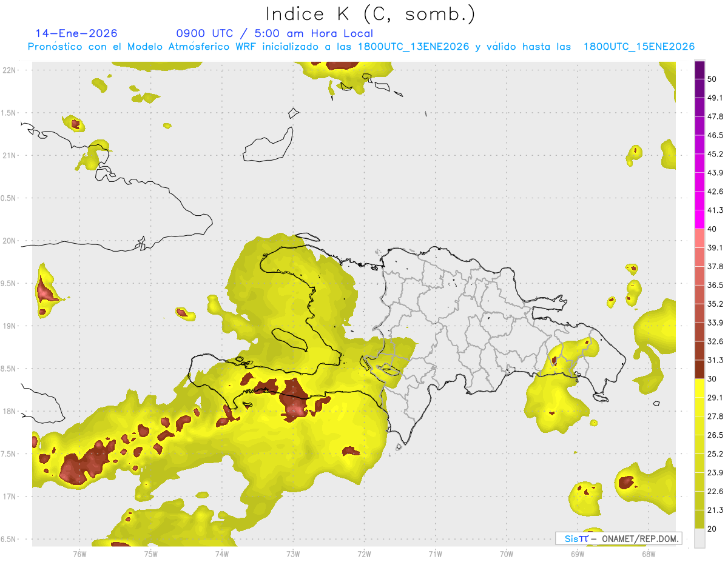The width and height of the screenshot is (728, 562).
Task: Click the "26.5" color scale label
Action: tap(715, 435)
